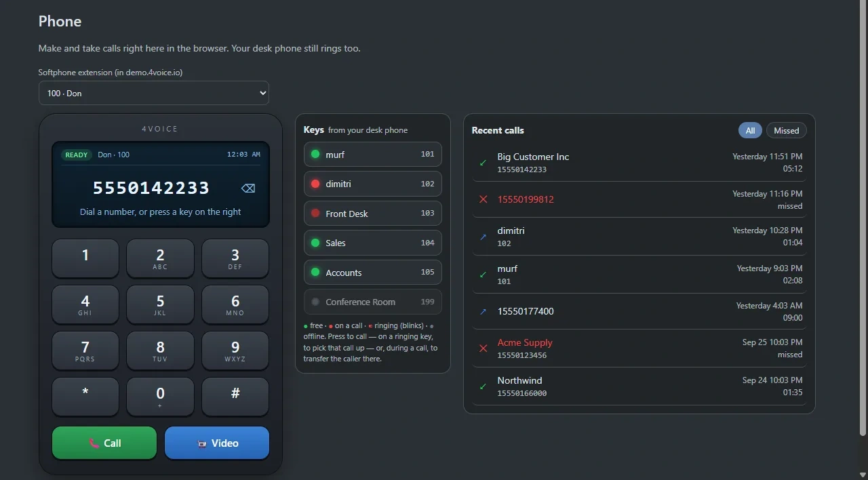Hit the 4 GHI keypad key
The height and width of the screenshot is (480, 868).
[x=85, y=304]
